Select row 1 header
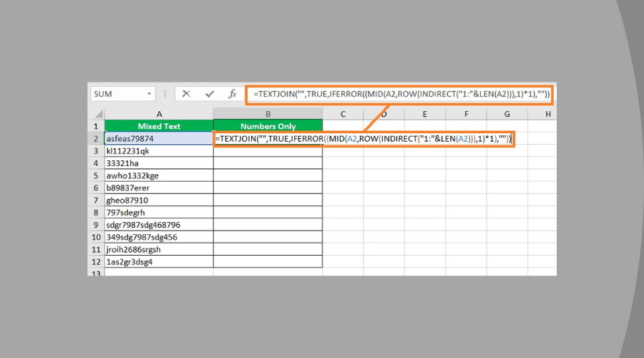The height and width of the screenshot is (358, 644). pos(96,126)
